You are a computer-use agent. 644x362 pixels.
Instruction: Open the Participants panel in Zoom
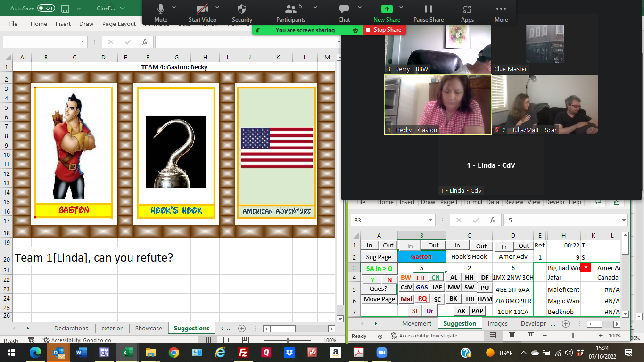(291, 13)
